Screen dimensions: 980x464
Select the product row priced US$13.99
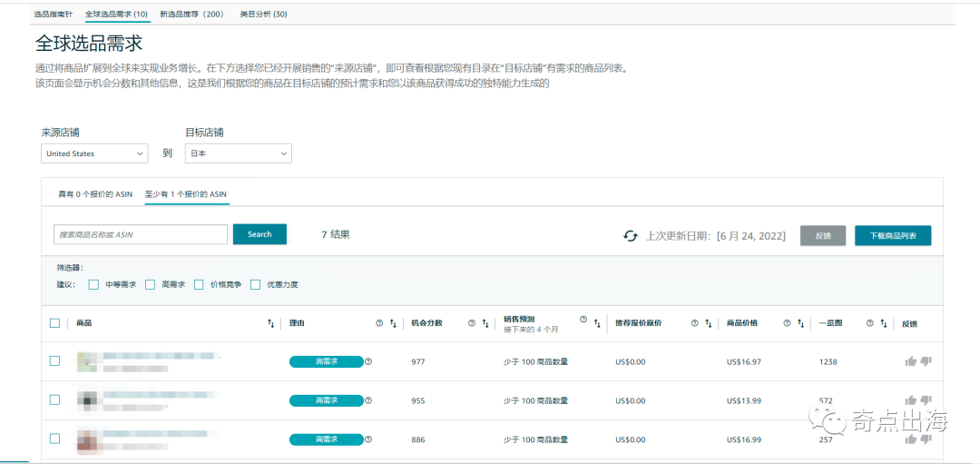click(54, 400)
